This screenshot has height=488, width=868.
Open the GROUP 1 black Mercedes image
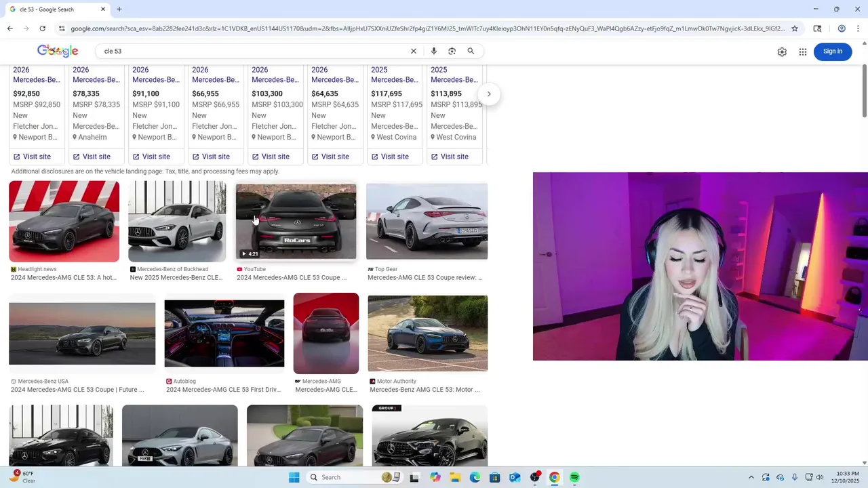point(430,435)
